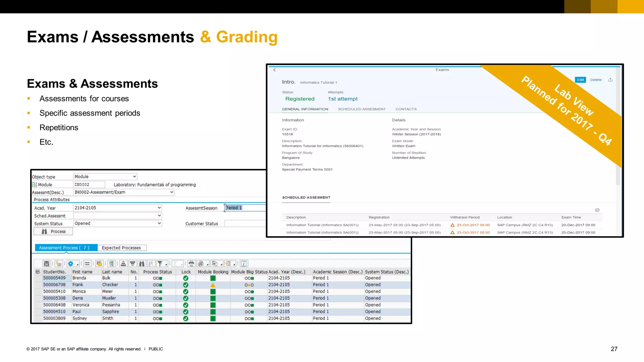Click the Module input field containing IN0002

click(x=89, y=184)
